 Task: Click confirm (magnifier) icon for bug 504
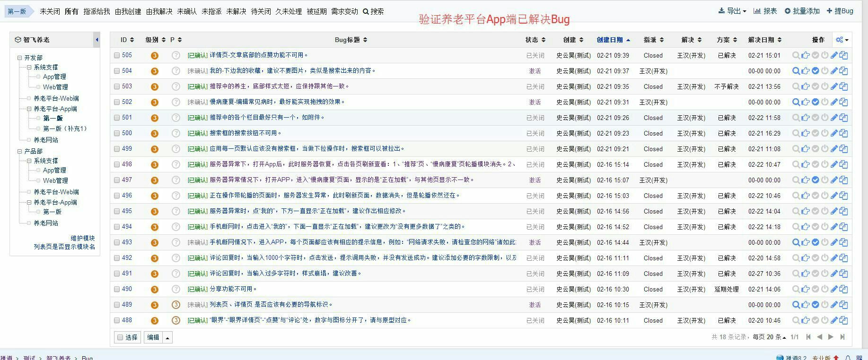click(796, 71)
